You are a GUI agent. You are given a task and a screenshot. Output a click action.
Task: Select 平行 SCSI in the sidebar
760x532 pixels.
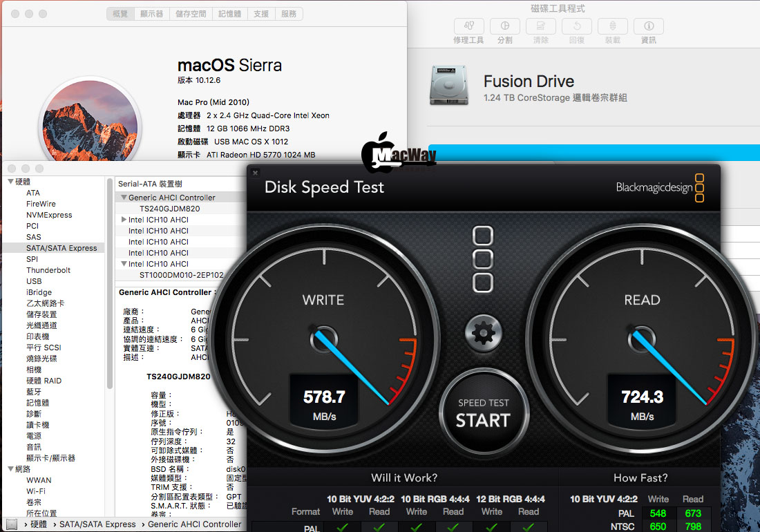pyautogui.click(x=44, y=348)
